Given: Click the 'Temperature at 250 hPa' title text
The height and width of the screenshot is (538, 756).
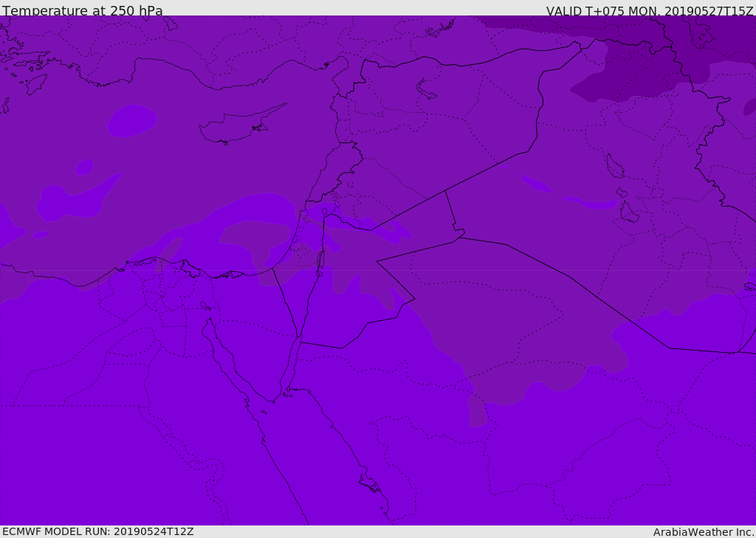Looking at the screenshot, I should click(x=83, y=10).
